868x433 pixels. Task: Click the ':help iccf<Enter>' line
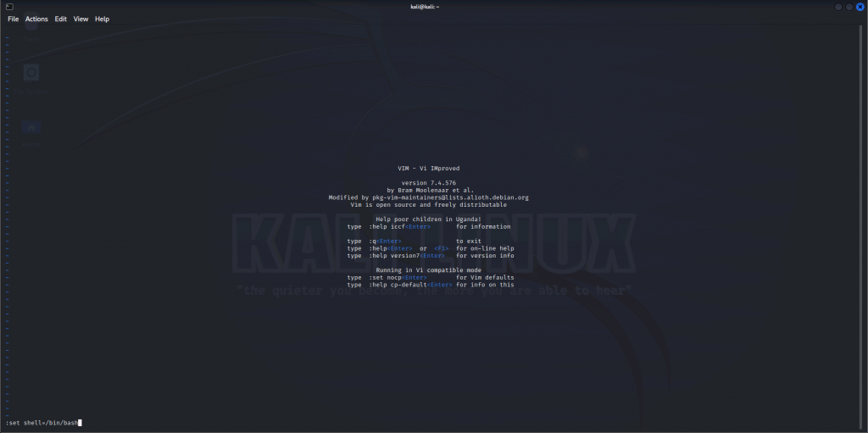click(428, 226)
